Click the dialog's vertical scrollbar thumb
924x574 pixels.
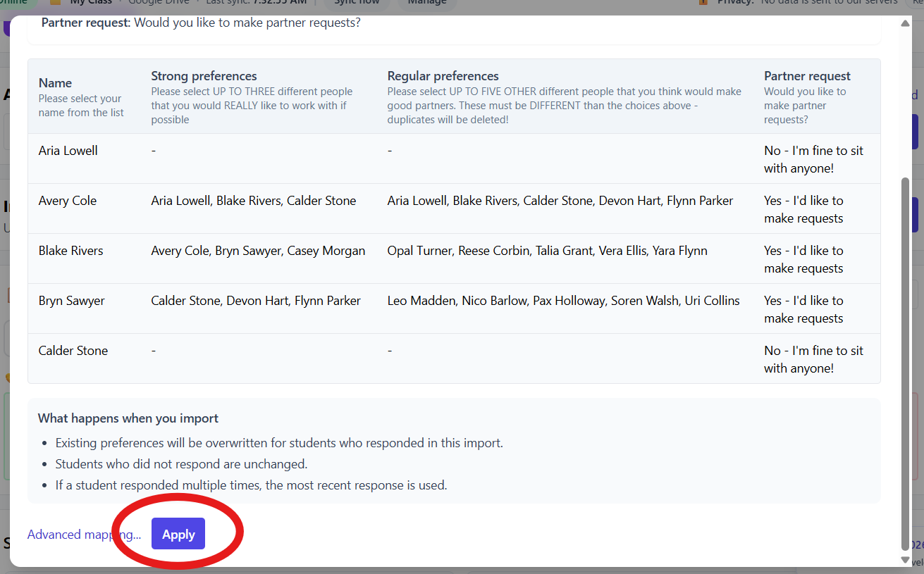point(905,352)
